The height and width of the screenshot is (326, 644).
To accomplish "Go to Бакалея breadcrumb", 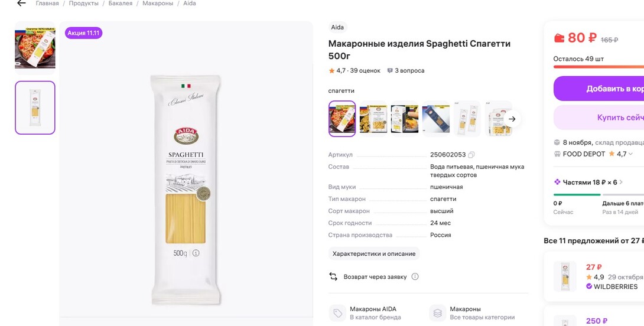I will (120, 4).
